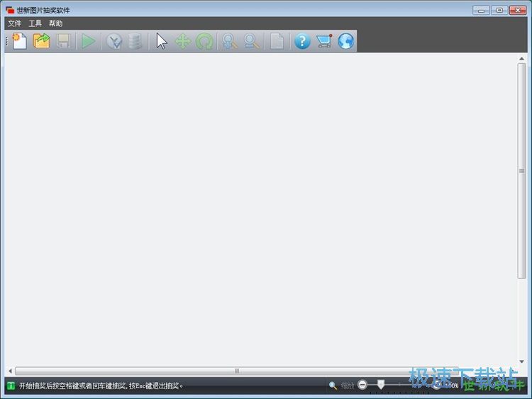Viewport: 532px width, 399px height.
Task: Open help with blue question mark
Action: [302, 41]
